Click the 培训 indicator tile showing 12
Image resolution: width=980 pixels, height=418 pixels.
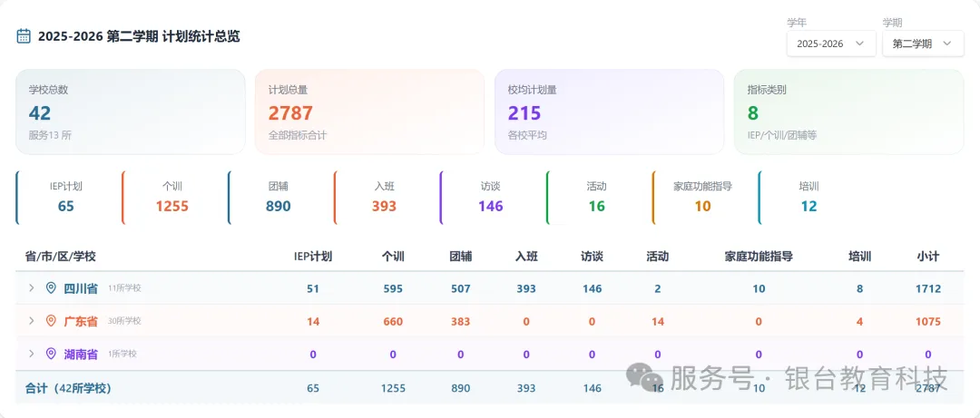tap(808, 198)
